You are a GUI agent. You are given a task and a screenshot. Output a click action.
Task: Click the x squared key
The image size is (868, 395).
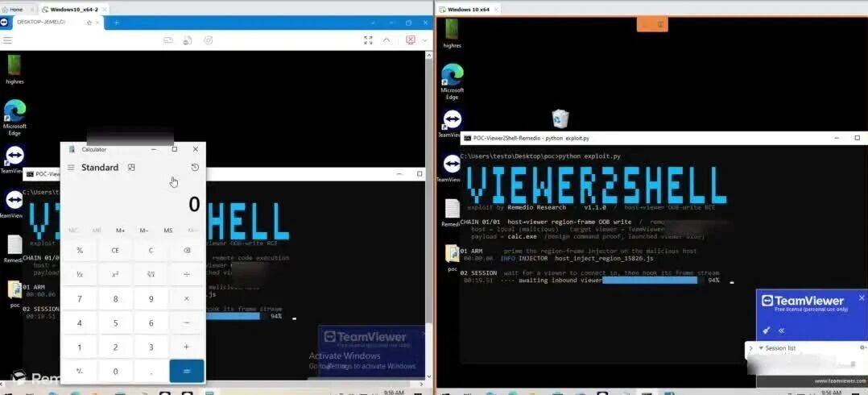coord(115,274)
